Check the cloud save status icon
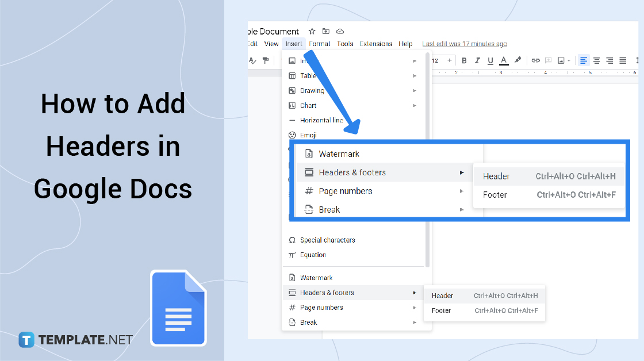This screenshot has height=361, width=644. 340,31
